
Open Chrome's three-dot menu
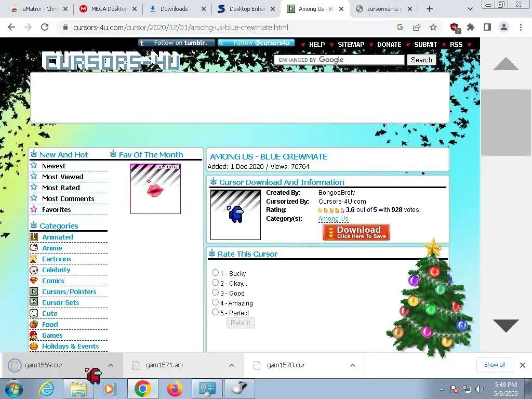(x=521, y=27)
